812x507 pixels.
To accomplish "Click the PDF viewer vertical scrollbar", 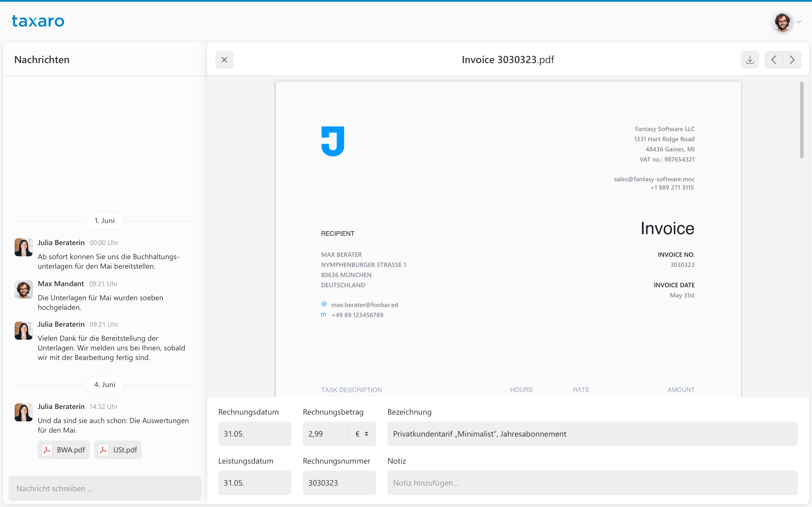I will [801, 120].
